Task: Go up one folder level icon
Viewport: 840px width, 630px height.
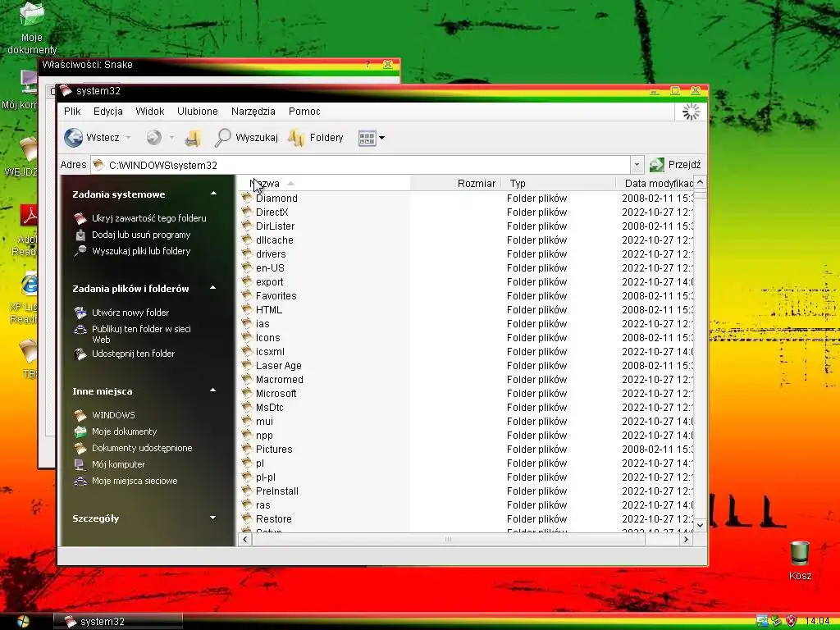Action: (193, 138)
